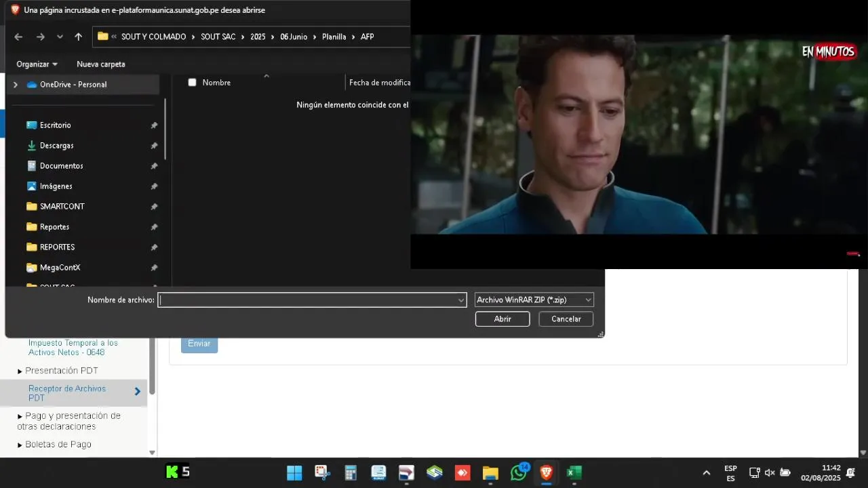Open notifications bell in system tray
Image resolution: width=868 pixels, height=488 pixels.
850,472
